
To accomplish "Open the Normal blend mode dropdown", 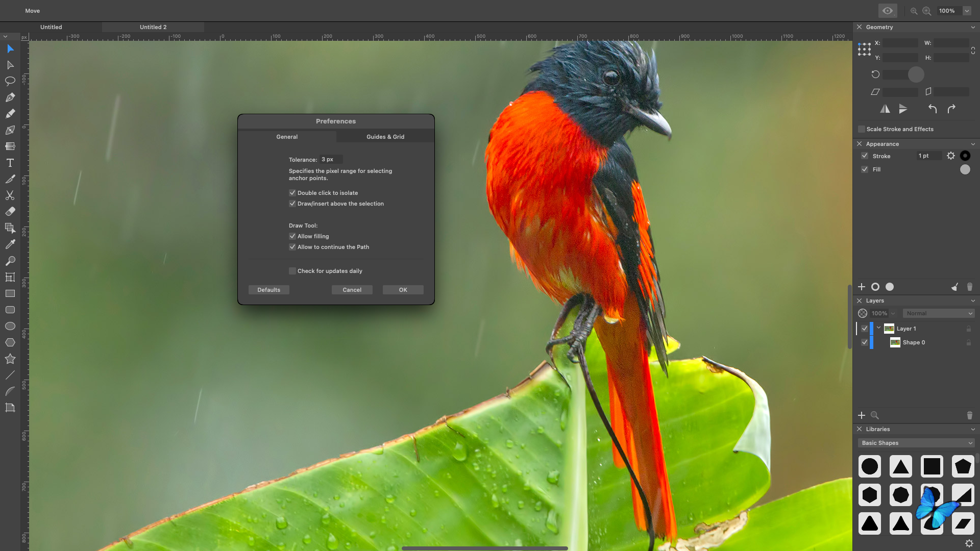I will click(x=939, y=313).
